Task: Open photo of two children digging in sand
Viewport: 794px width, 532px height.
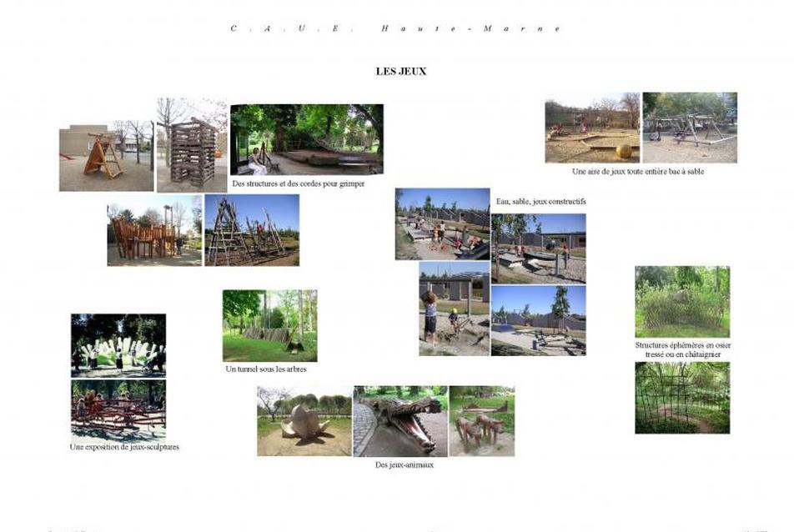Action: (x=455, y=309)
